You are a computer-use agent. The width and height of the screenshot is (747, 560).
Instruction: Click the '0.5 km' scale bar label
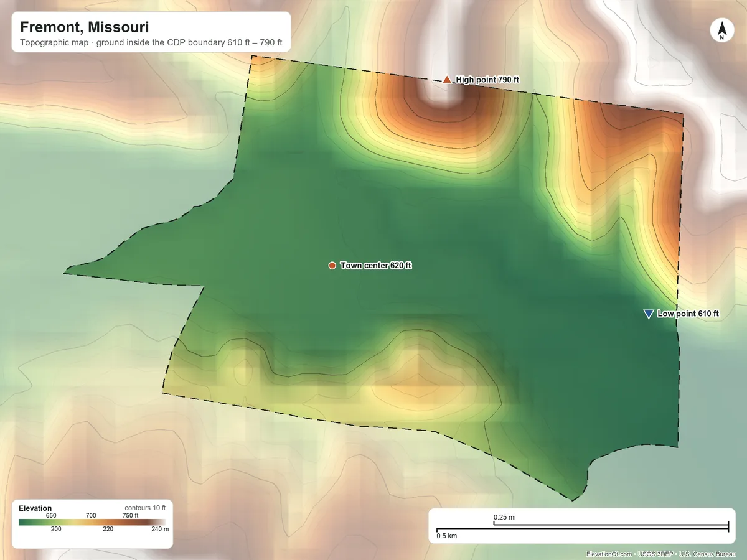[x=447, y=536]
